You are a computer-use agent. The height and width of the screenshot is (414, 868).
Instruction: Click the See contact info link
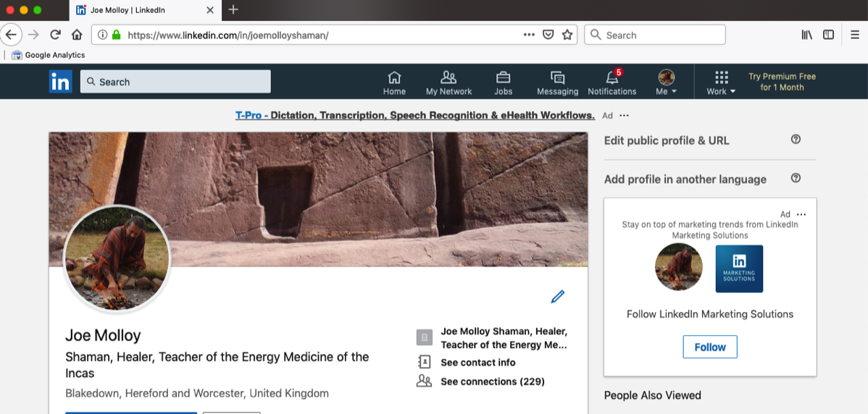pos(477,363)
